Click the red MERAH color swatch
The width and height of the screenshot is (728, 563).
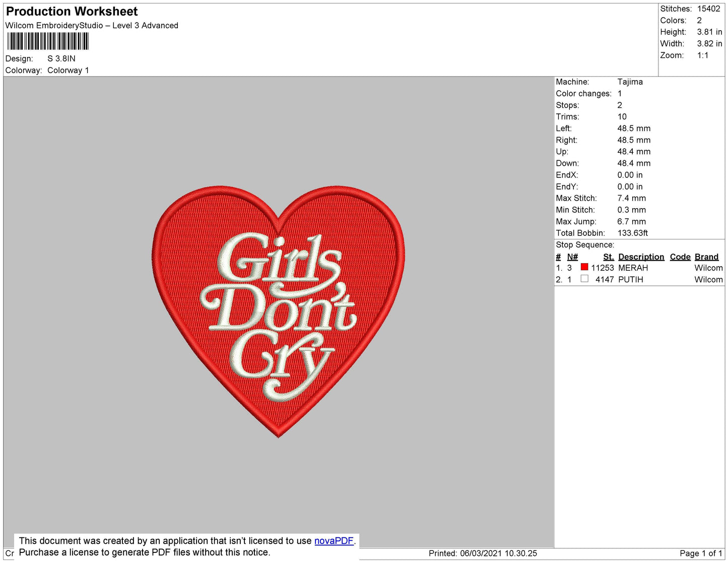point(584,267)
